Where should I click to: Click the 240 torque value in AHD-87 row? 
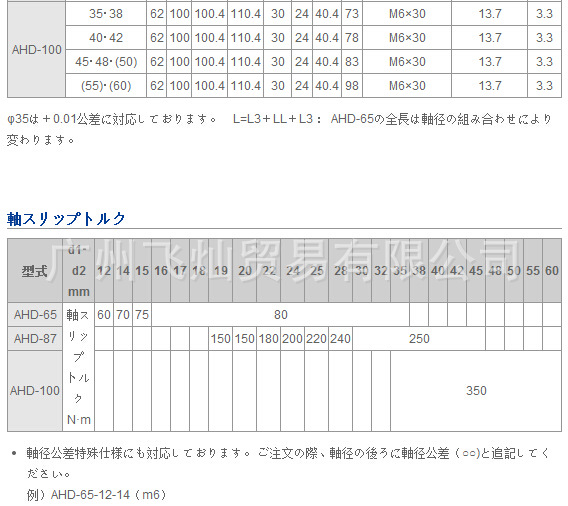(x=341, y=339)
